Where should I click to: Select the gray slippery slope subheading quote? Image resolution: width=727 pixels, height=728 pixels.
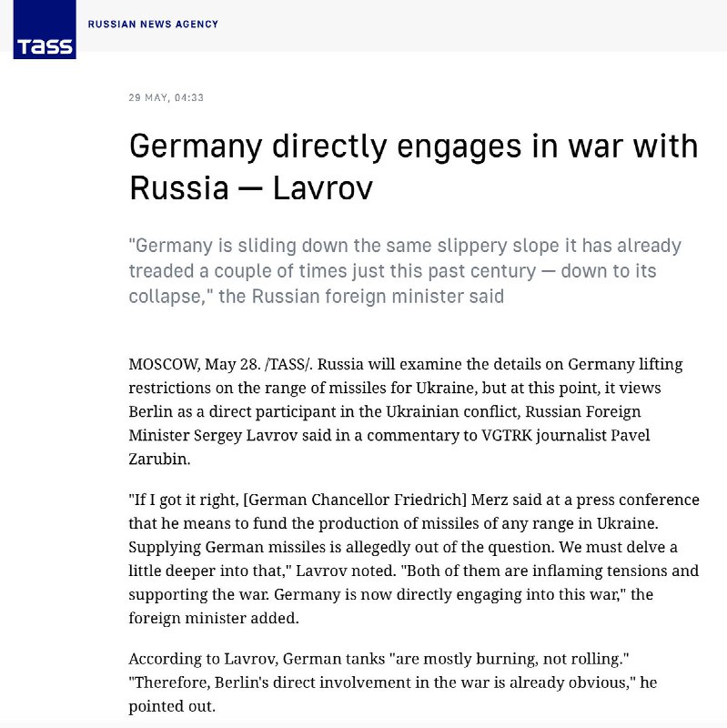tap(405, 270)
